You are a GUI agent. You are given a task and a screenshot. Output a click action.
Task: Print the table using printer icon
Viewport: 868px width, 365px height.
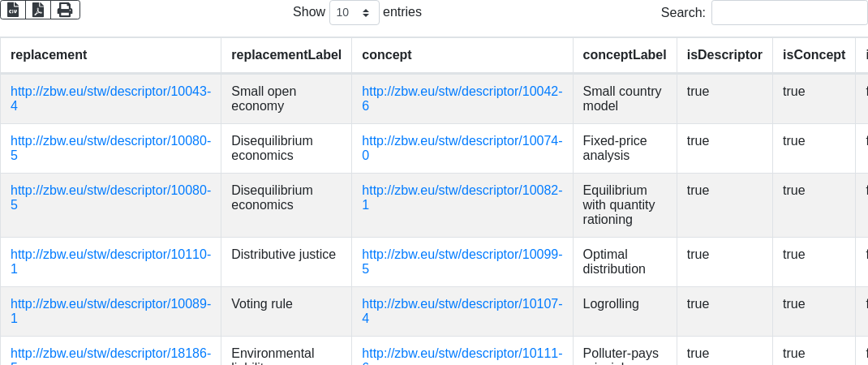click(x=65, y=10)
